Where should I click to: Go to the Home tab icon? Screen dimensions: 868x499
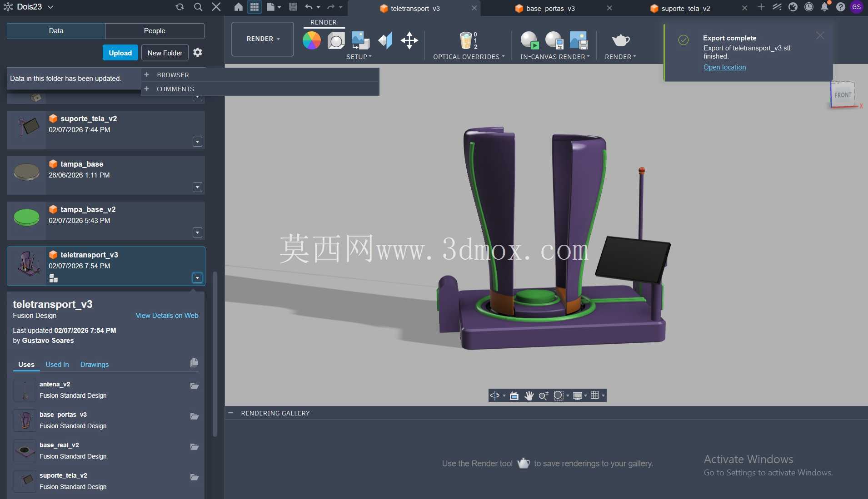pyautogui.click(x=238, y=7)
